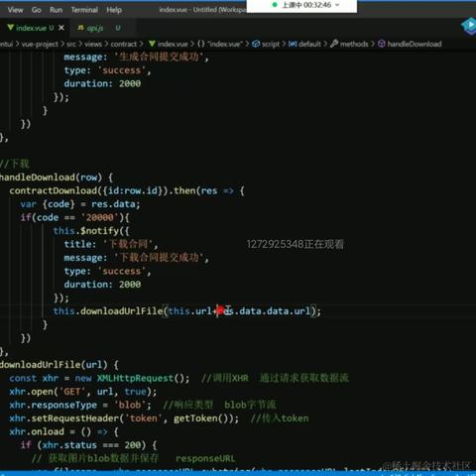Click the 'responseURL' comment text
476x476 pixels.
click(205, 458)
